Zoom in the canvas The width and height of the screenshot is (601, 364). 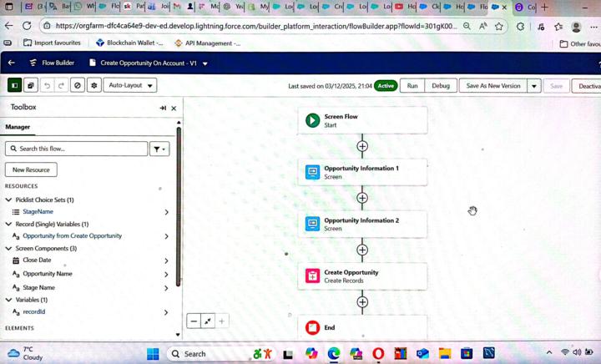221,321
